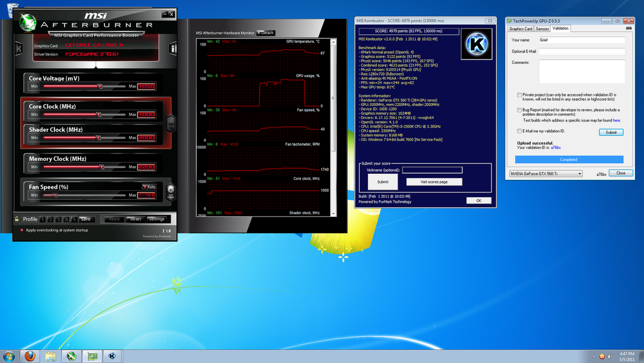644x363 pixels.
Task: Click the Memory Clock slider handle
Action: (102, 167)
